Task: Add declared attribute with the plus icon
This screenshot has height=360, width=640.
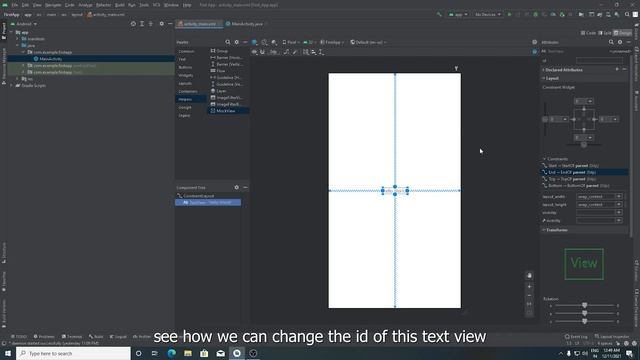Action: pyautogui.click(x=617, y=69)
